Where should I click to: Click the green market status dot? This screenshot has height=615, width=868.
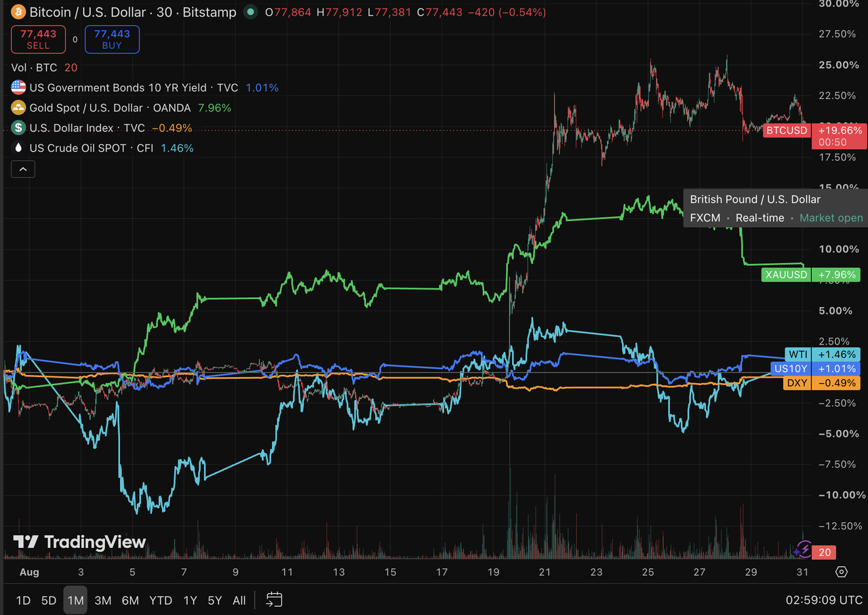(x=252, y=12)
